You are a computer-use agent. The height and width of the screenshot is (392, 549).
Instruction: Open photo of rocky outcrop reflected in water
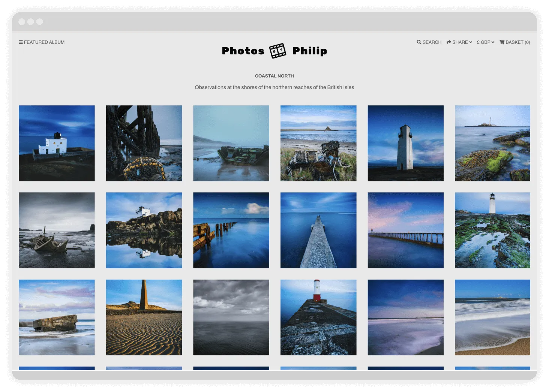click(x=144, y=230)
